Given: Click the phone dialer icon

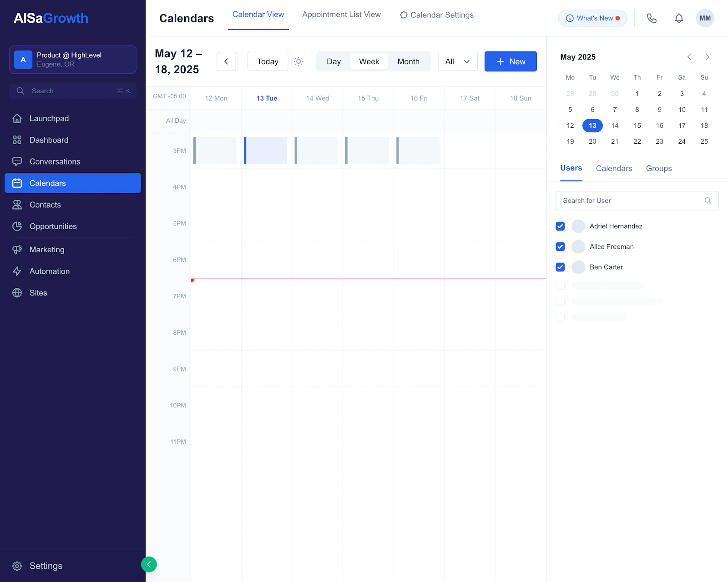Looking at the screenshot, I should (x=652, y=18).
